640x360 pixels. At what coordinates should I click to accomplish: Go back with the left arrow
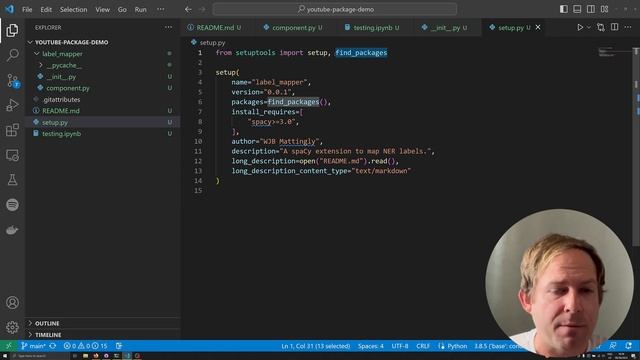click(188, 9)
